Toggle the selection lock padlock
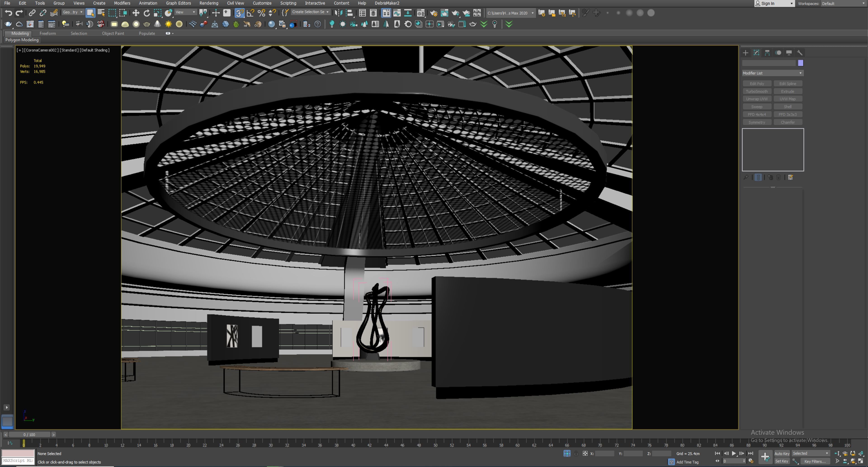This screenshot has height=467, width=868. 576,453
